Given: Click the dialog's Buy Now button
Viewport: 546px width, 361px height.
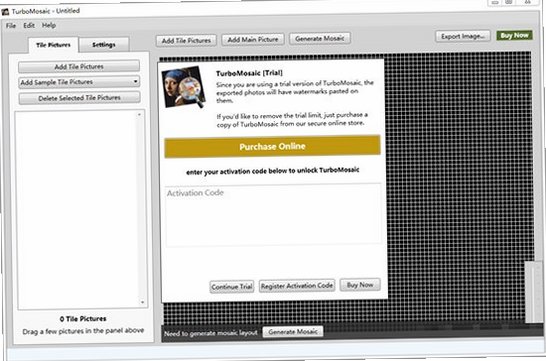Looking at the screenshot, I should pos(360,285).
